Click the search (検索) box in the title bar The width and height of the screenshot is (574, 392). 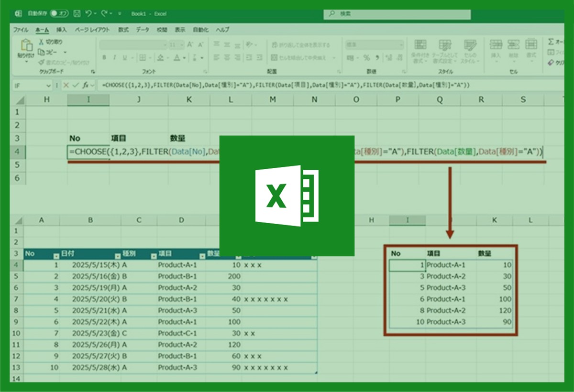[x=397, y=14]
